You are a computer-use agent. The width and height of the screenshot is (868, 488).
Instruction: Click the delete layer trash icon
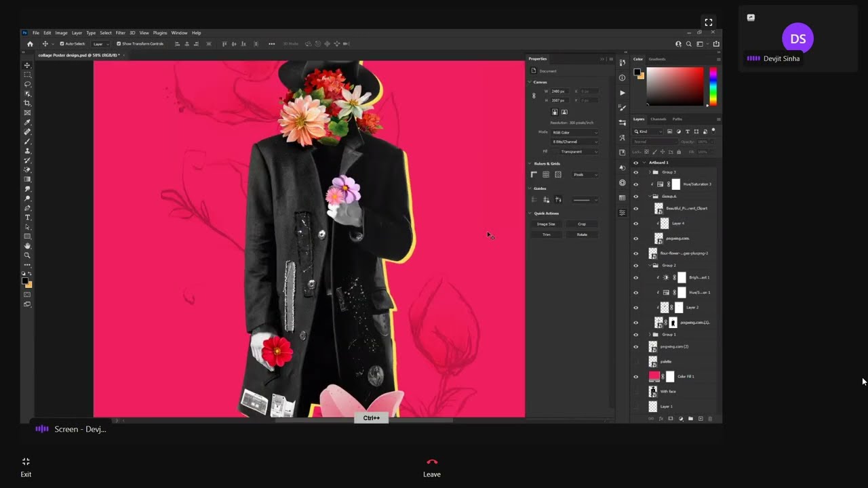click(x=710, y=419)
